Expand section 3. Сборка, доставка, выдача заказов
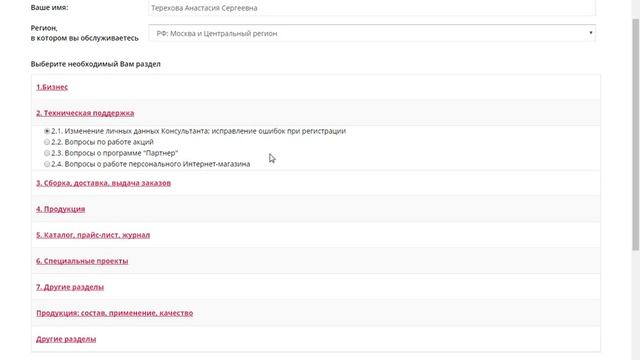The width and height of the screenshot is (640, 360). coord(103,183)
